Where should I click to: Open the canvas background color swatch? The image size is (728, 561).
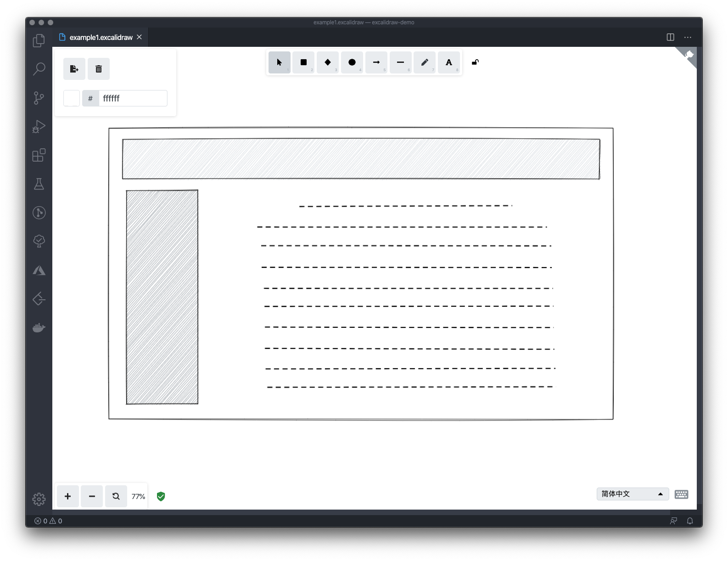point(72,98)
